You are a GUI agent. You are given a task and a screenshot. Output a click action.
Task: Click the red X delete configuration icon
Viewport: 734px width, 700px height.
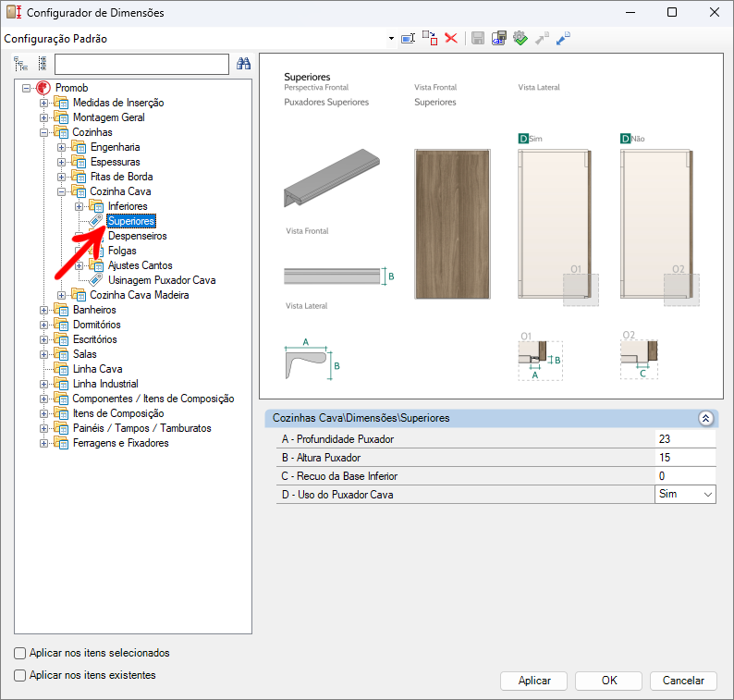451,38
